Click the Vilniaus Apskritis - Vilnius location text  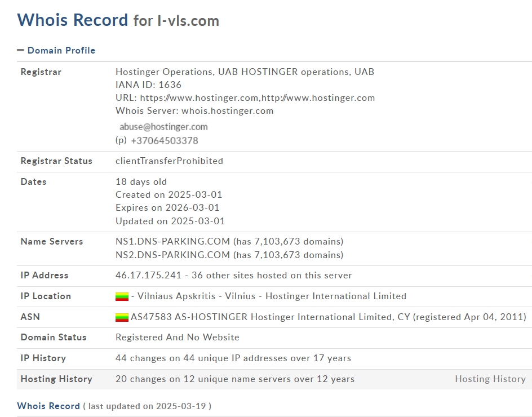click(196, 296)
